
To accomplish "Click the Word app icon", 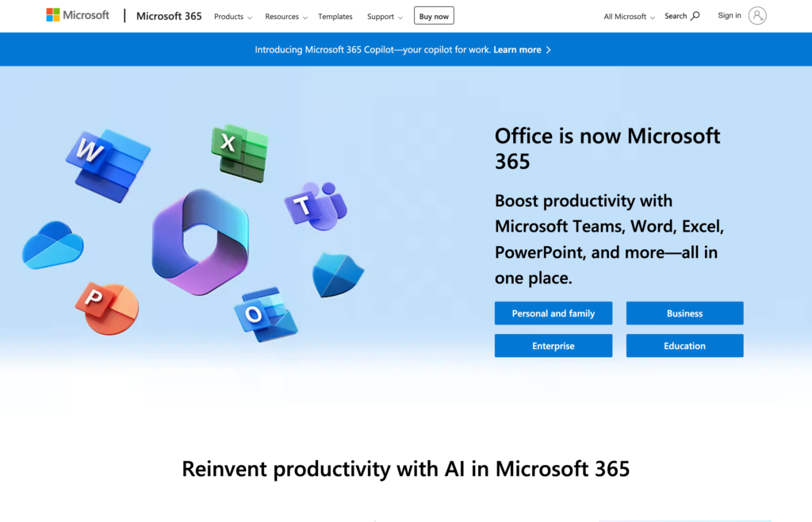I will coord(108,166).
